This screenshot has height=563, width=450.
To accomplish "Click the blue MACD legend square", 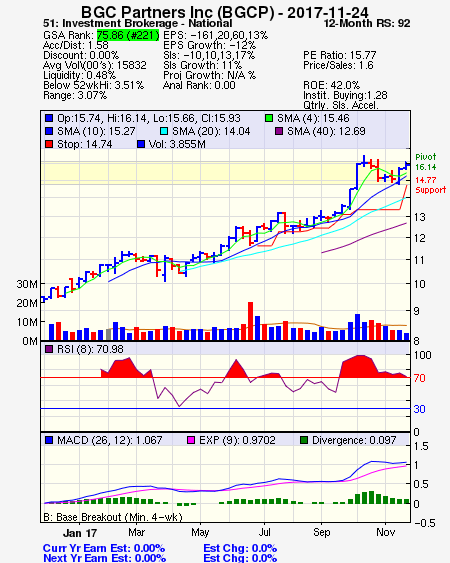I will tap(49, 440).
